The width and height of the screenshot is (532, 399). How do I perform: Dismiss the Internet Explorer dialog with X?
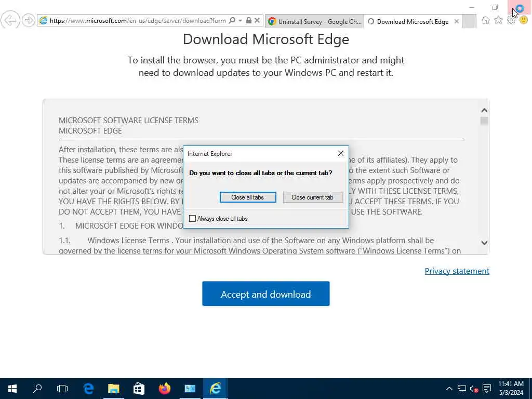pyautogui.click(x=341, y=154)
